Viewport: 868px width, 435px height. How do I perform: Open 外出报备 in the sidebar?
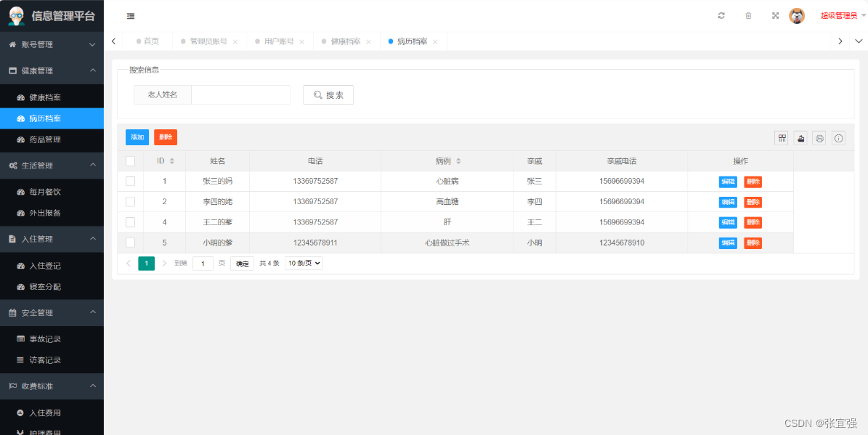(x=52, y=213)
